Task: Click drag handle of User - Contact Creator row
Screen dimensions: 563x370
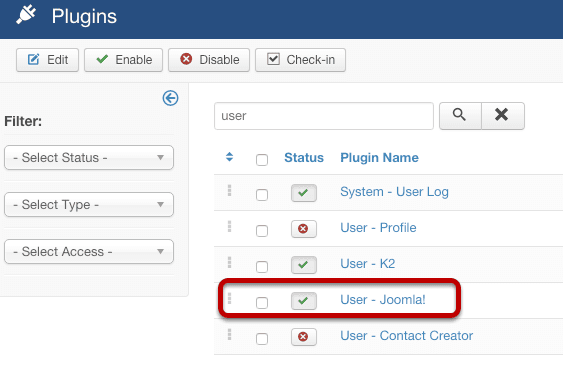Action: pos(229,334)
